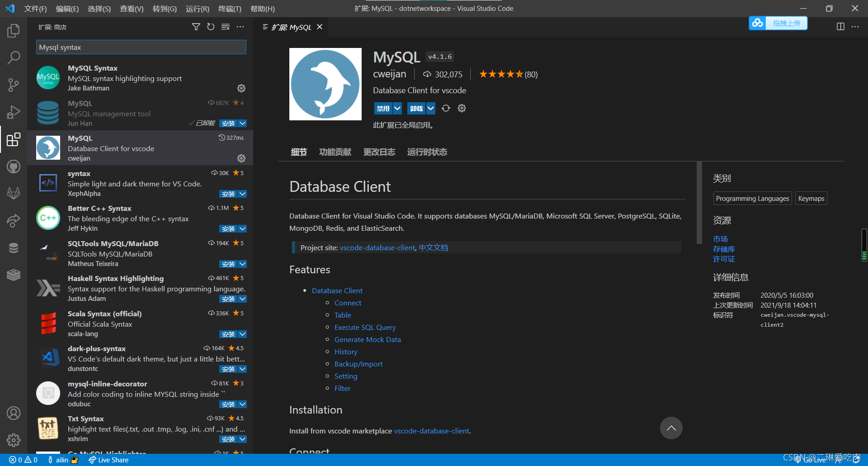Screen dimensions: 868x466
Task: Open the Run and Debug view
Action: coord(14,112)
